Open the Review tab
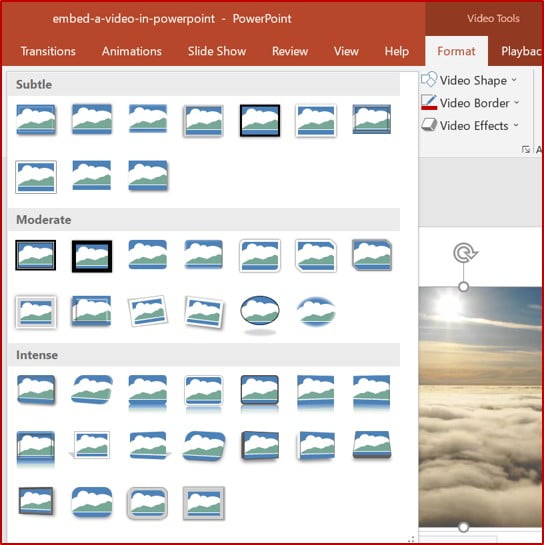Screen dimensions: 544x545 [x=290, y=51]
